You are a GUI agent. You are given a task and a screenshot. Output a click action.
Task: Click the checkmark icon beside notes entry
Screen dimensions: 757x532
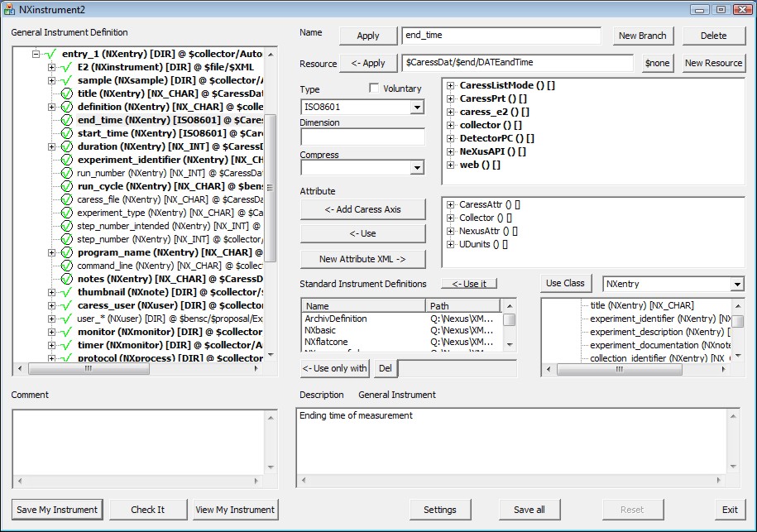coord(67,280)
